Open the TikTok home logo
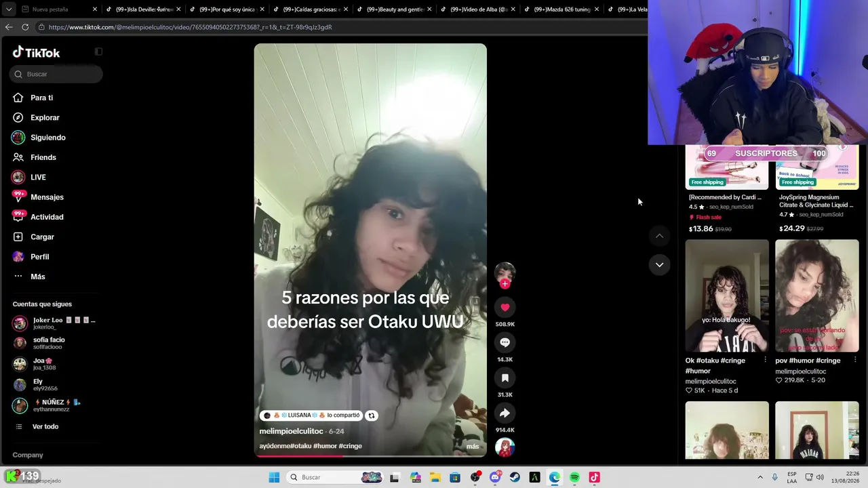This screenshot has height=488, width=868. (x=37, y=52)
